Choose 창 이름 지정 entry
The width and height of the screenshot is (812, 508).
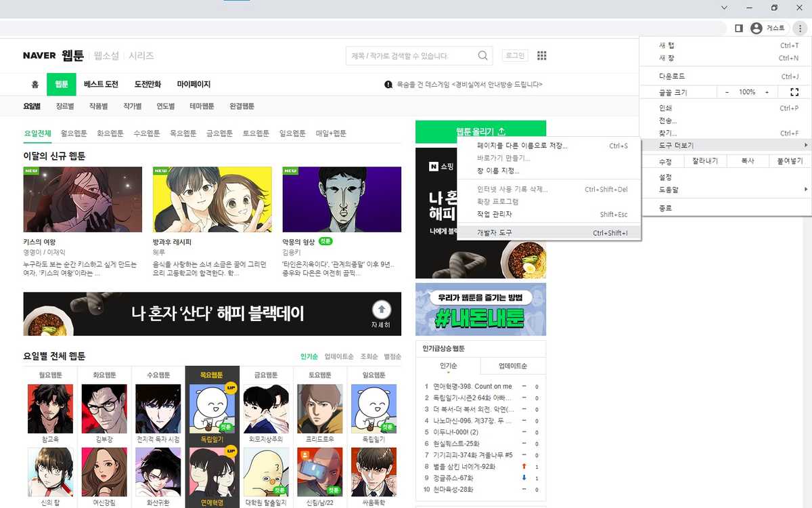547,171
